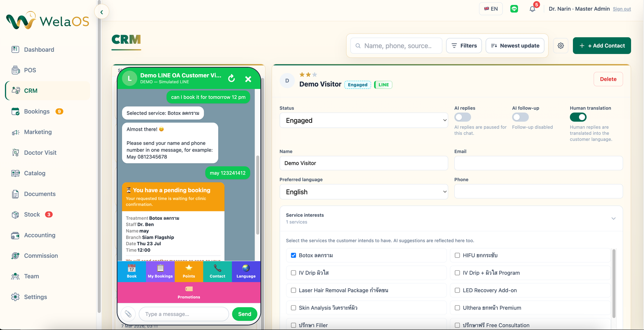
Task: Check Skin Analysis วิเคราะห์ผิว
Action: [x=293, y=308]
